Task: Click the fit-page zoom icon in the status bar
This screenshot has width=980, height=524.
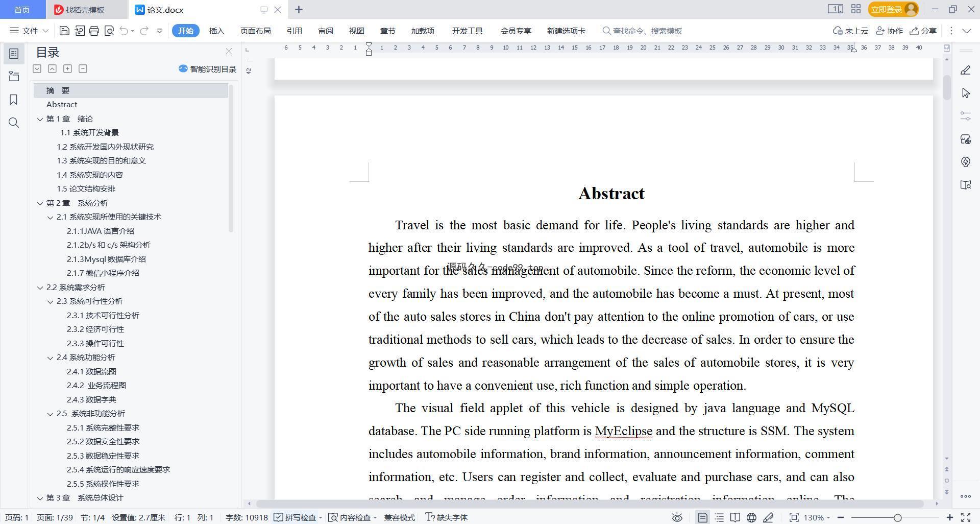Action: click(794, 517)
